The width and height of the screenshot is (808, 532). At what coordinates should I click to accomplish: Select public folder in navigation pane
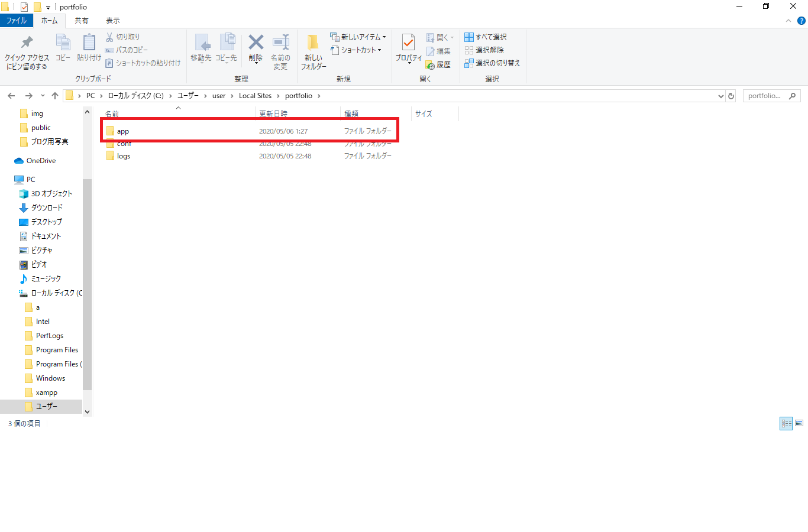41,128
